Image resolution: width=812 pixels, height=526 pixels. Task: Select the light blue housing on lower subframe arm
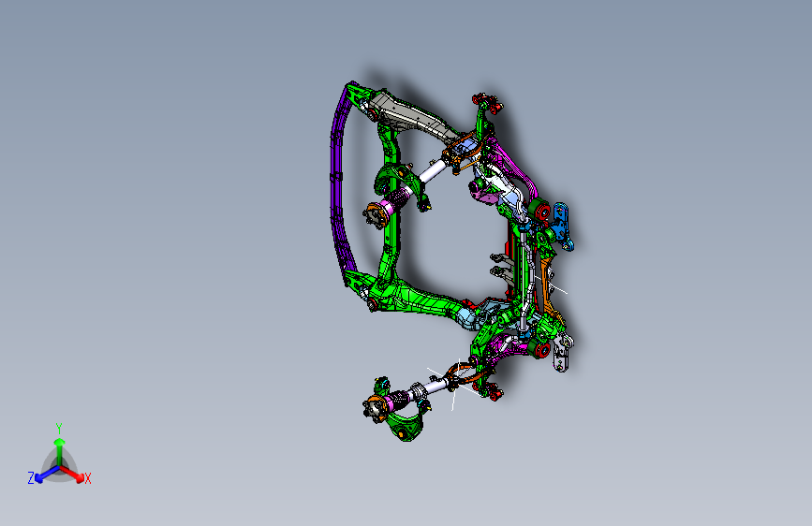tap(469, 318)
